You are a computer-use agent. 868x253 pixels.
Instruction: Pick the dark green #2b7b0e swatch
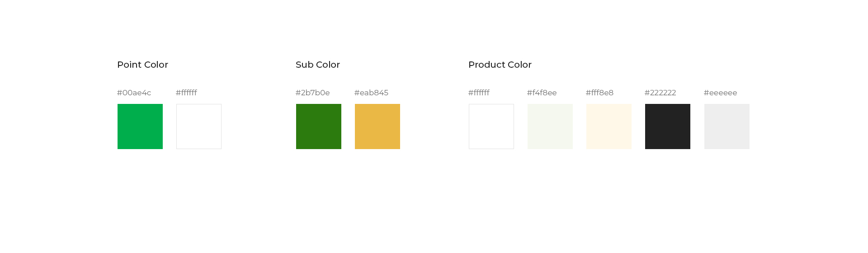319,126
